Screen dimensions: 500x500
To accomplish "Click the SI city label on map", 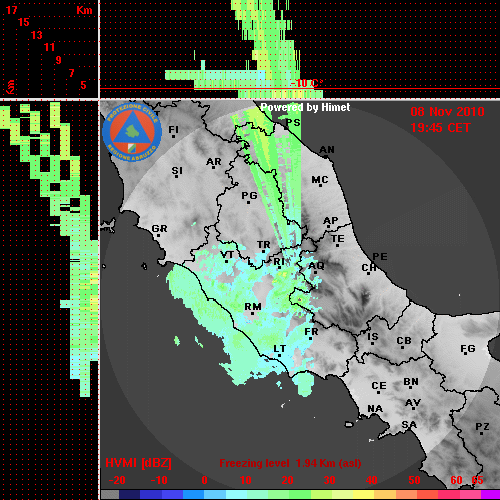I will click(x=177, y=171).
